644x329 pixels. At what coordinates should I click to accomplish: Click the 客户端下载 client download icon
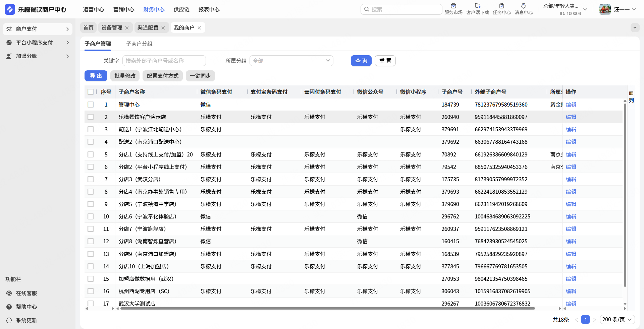coord(478,6)
